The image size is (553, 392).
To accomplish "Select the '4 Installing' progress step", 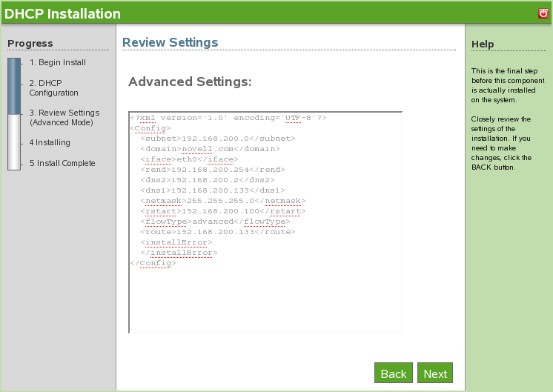I will (x=50, y=142).
